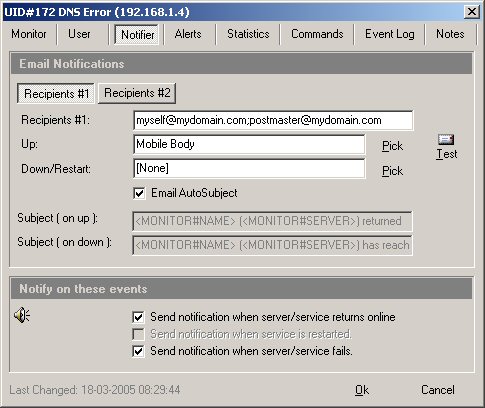
Task: Confirm changes with the Ok button
Action: coord(362,390)
